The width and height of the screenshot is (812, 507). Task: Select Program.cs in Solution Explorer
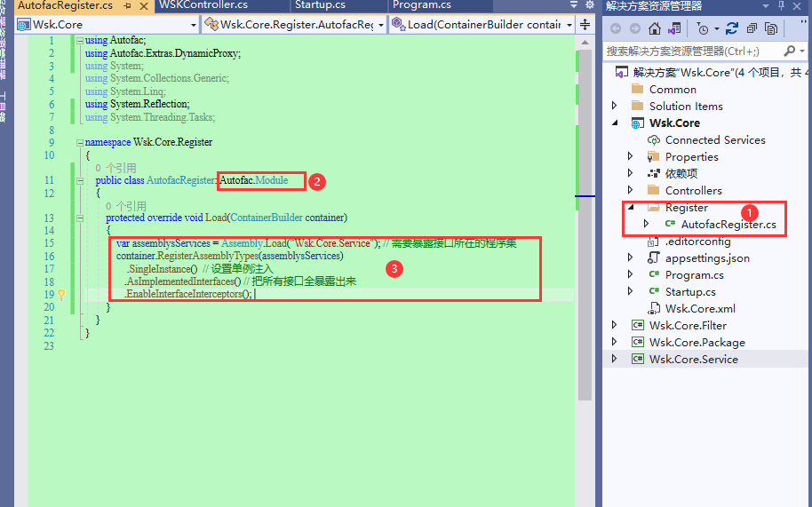tap(694, 275)
